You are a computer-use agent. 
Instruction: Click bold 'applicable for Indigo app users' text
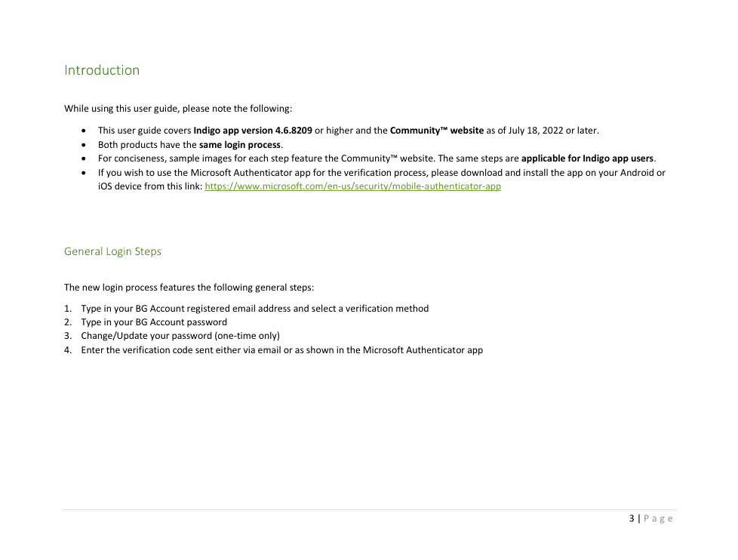click(x=587, y=158)
